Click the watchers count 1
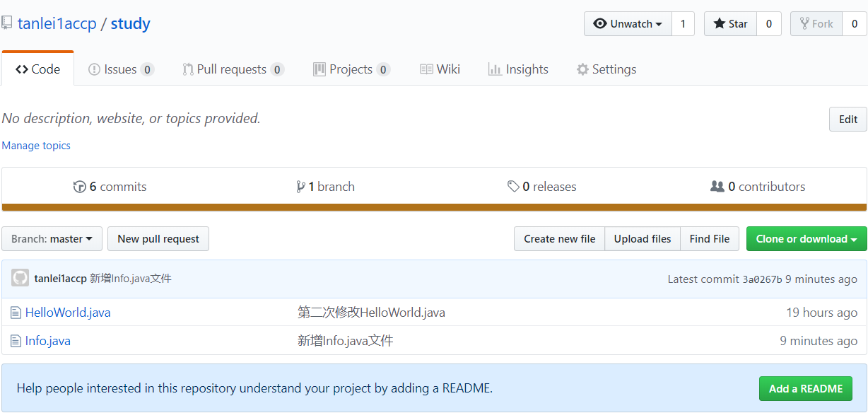868x413 pixels. click(683, 24)
